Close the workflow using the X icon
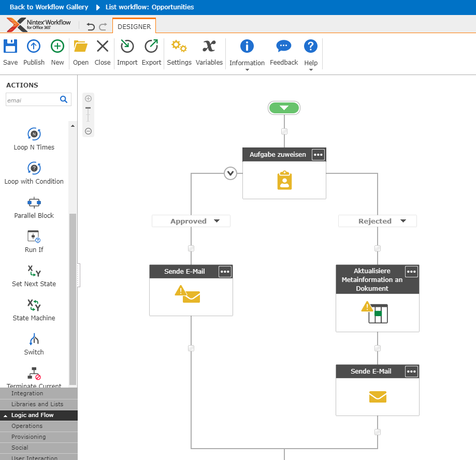The width and height of the screenshot is (476, 460). 103,52
